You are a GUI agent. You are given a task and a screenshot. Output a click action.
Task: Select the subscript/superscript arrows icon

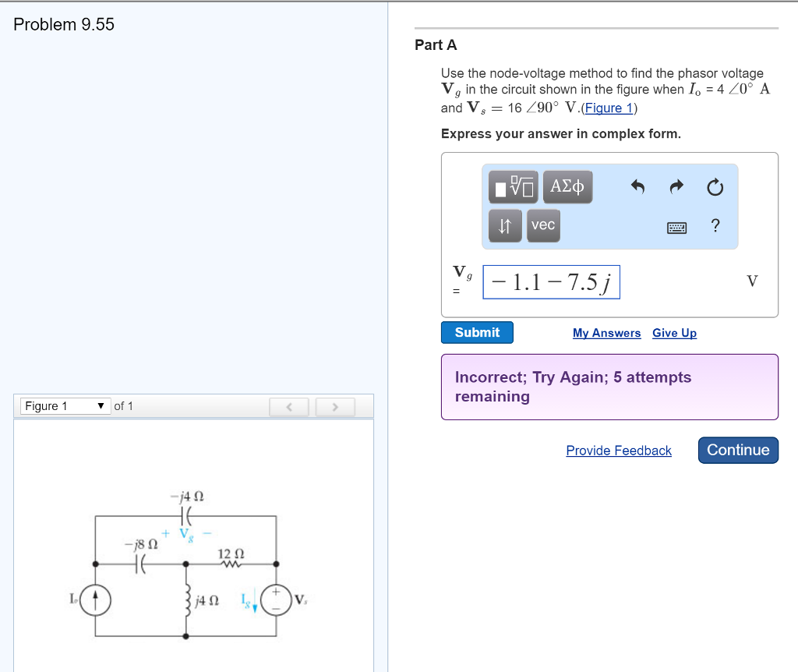point(505,225)
